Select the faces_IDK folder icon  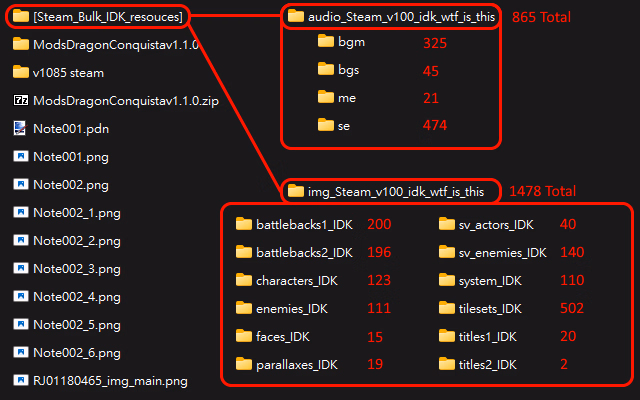tap(244, 336)
